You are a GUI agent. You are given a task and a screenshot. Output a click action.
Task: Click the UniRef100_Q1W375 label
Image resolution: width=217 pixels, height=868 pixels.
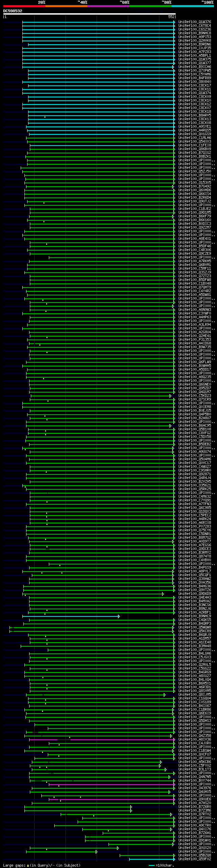click(x=195, y=59)
